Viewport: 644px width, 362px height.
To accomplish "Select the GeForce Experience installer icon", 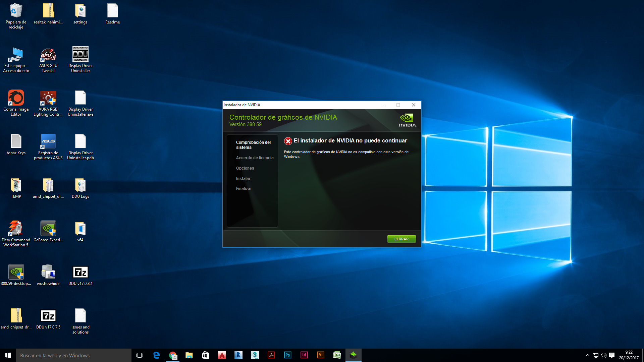I will (48, 229).
